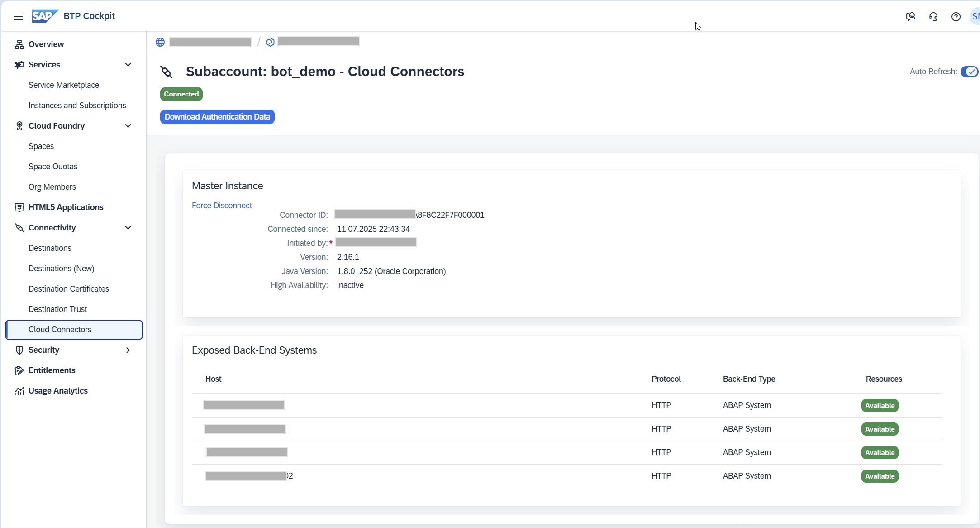Click the subaccount breadcrumb cube icon

[271, 42]
